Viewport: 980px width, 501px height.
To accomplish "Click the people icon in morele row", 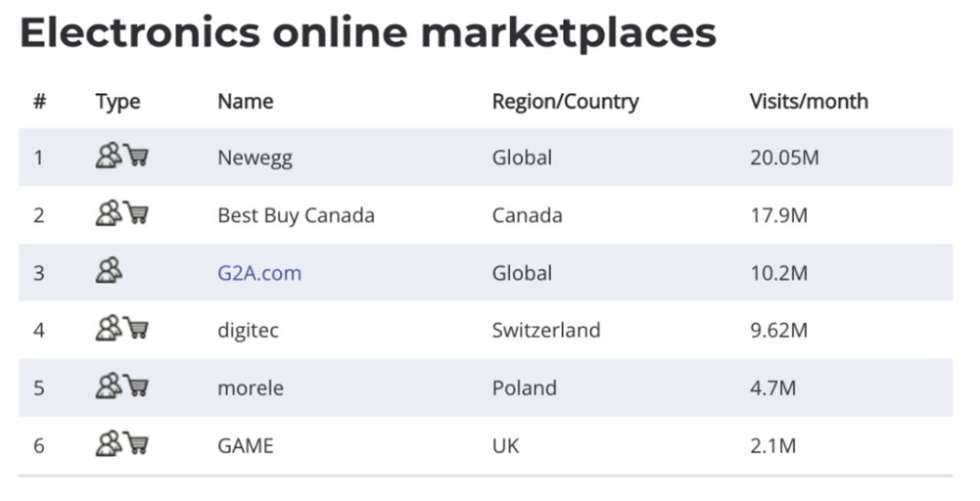I will [x=109, y=386].
